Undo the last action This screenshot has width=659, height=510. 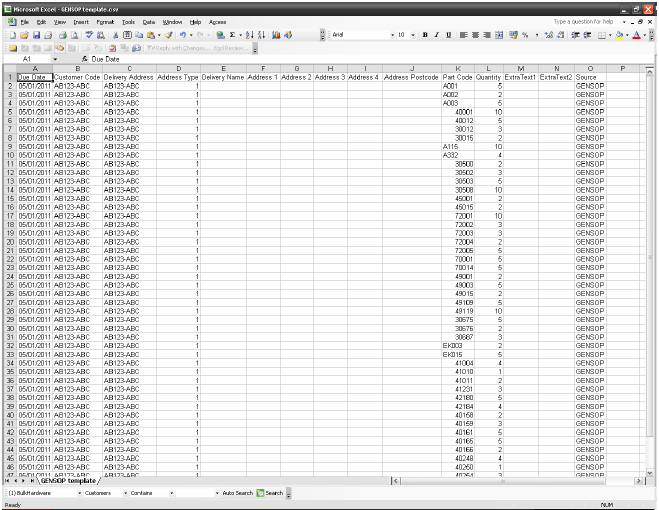(183, 35)
